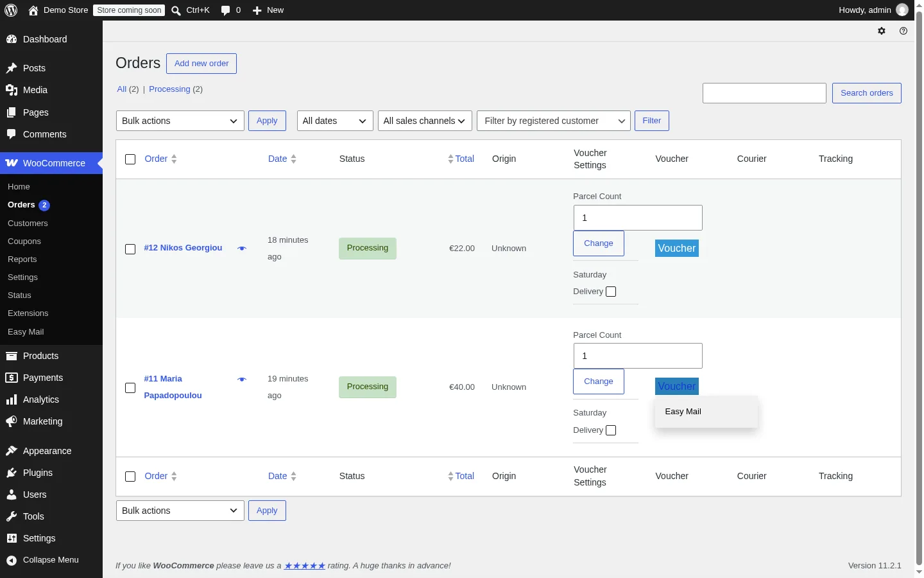Tick the select-all checkbox in table header
This screenshot has height=578, width=924.
(130, 159)
